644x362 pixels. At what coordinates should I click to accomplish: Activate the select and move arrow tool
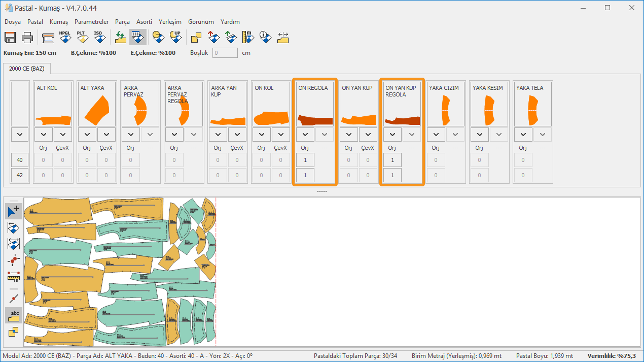[14, 211]
